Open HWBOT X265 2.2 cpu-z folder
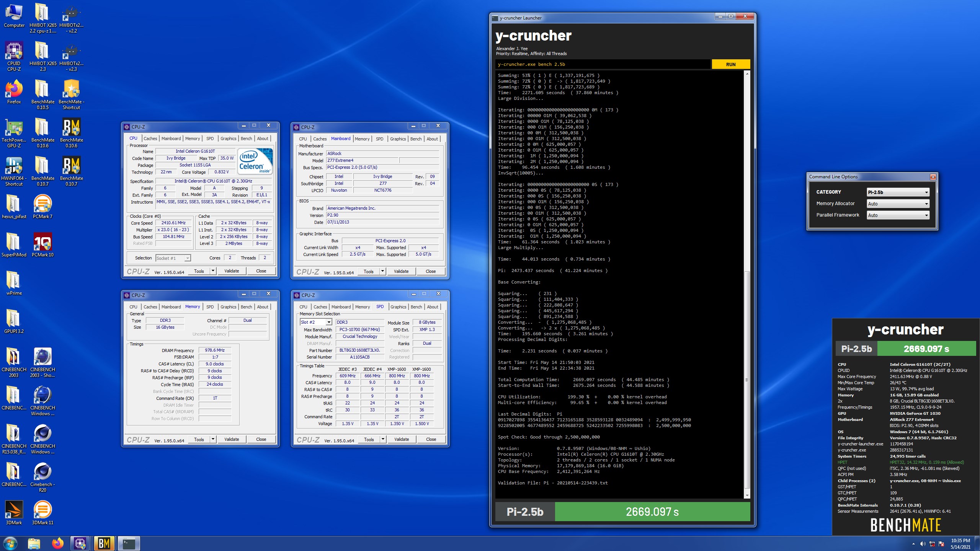 [x=42, y=18]
